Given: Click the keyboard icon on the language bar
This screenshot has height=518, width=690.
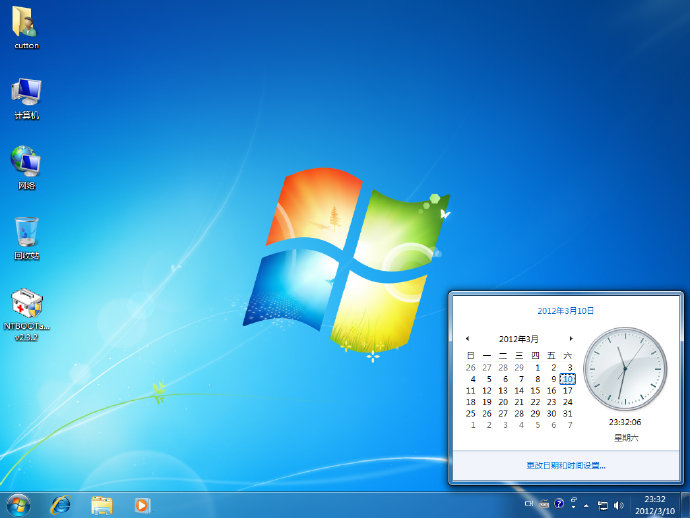Looking at the screenshot, I should pyautogui.click(x=544, y=504).
